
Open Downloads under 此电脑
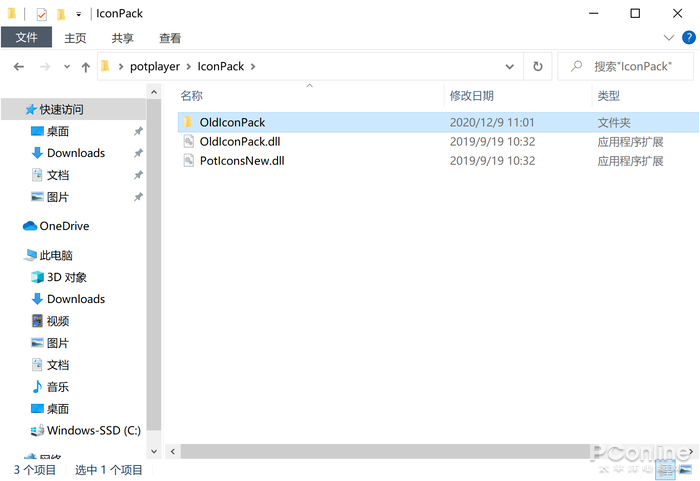point(76,299)
